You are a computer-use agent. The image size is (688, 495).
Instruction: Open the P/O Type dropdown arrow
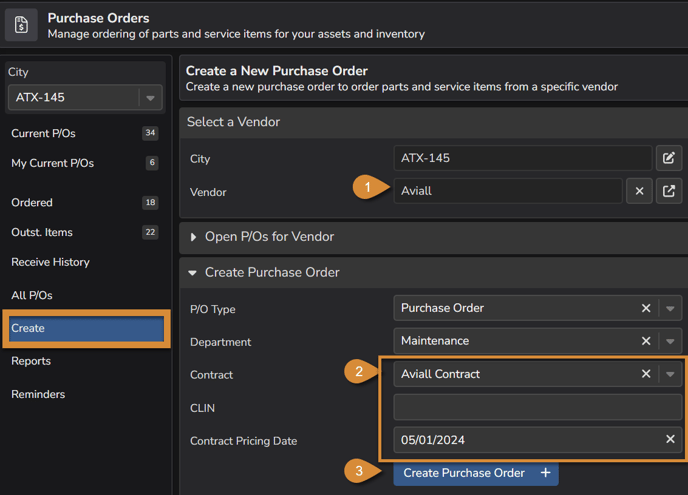click(670, 308)
